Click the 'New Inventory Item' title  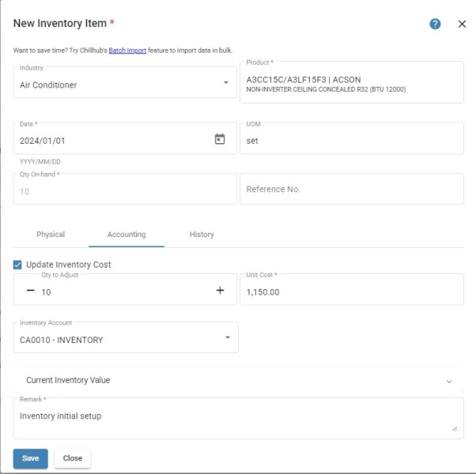click(x=60, y=24)
